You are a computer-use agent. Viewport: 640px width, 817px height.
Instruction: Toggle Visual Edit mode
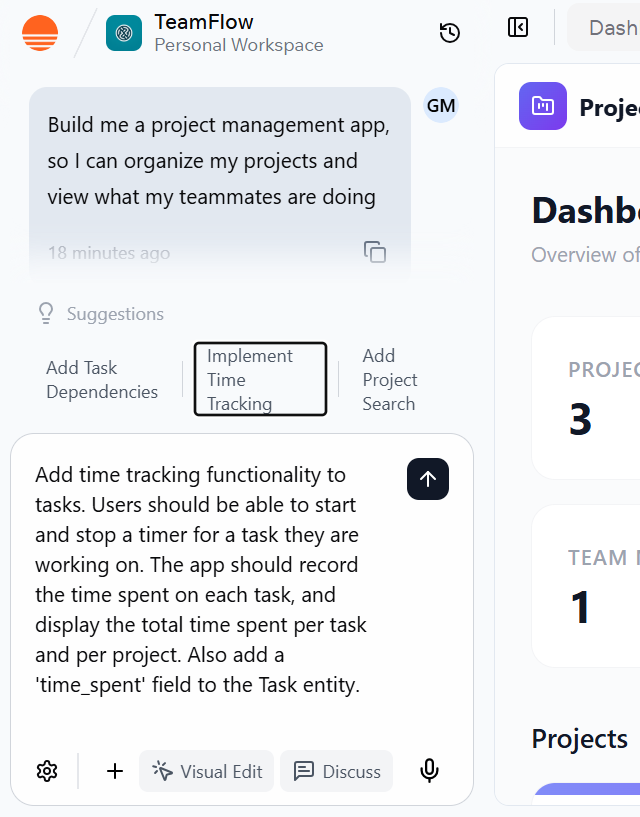pyautogui.click(x=206, y=771)
